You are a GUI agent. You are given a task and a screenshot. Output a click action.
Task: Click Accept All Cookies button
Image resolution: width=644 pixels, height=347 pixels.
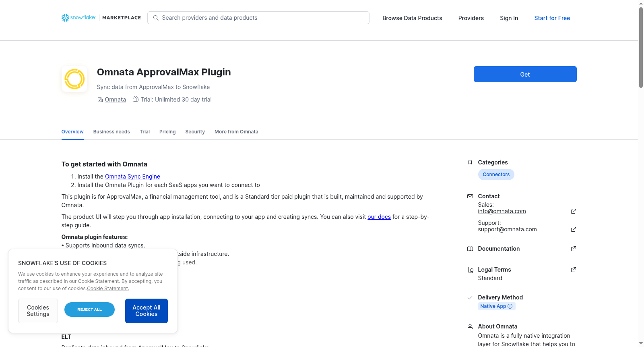[147, 311]
